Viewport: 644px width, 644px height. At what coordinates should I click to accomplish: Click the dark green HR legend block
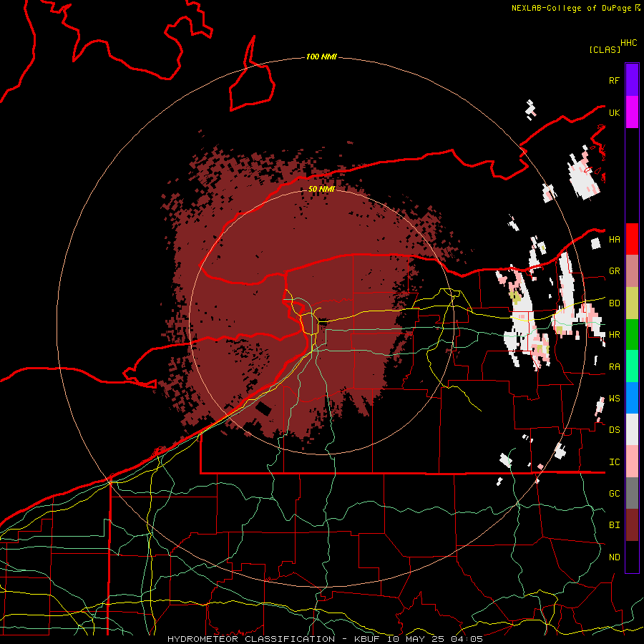632,335
